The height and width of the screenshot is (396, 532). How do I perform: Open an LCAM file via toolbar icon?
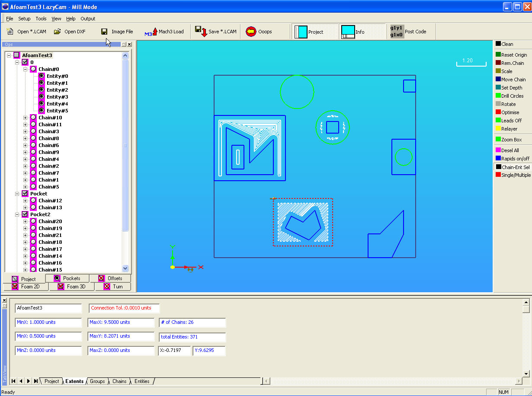(10, 32)
